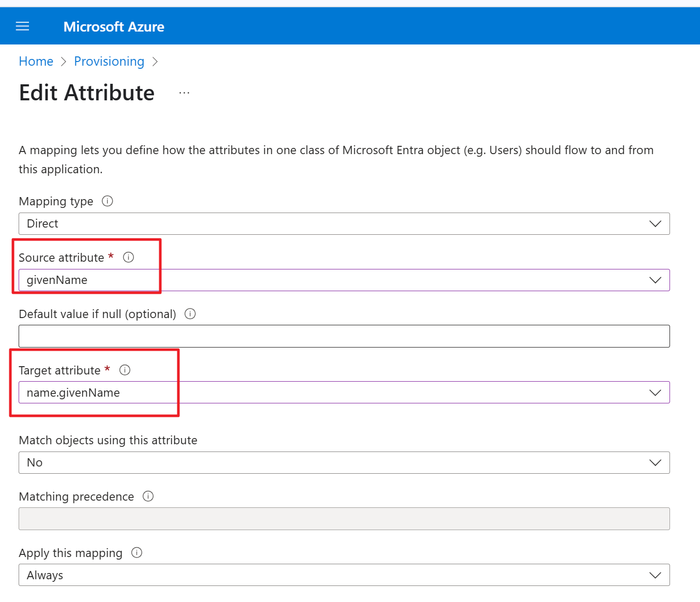The height and width of the screenshot is (602, 700).
Task: Click the Mapping type info icon
Action: (108, 201)
